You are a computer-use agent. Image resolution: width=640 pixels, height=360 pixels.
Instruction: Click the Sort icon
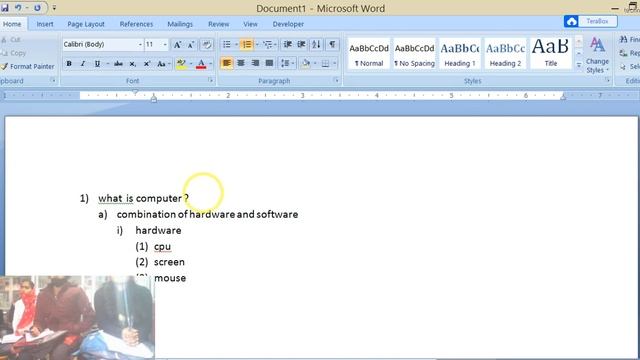316,44
